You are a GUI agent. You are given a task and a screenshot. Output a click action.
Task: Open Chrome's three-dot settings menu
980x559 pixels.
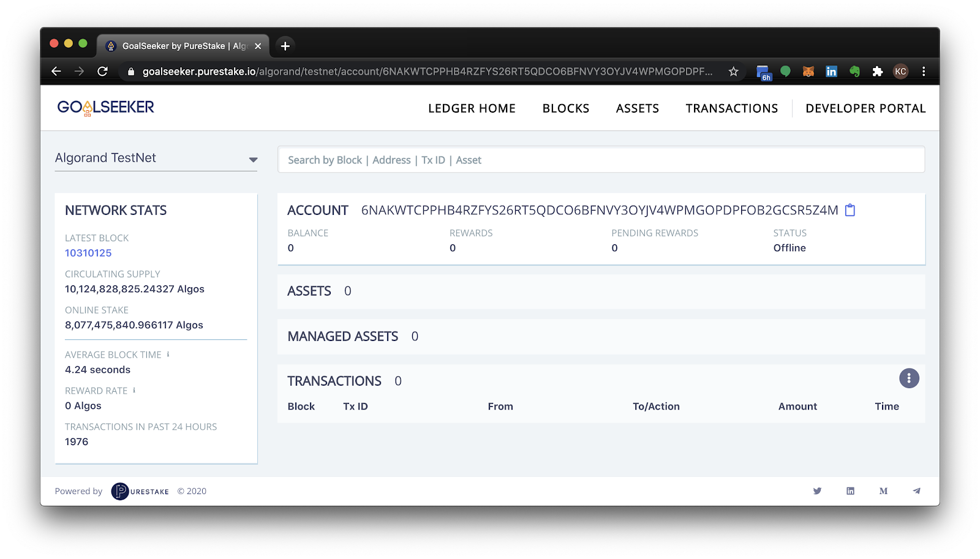click(x=924, y=71)
